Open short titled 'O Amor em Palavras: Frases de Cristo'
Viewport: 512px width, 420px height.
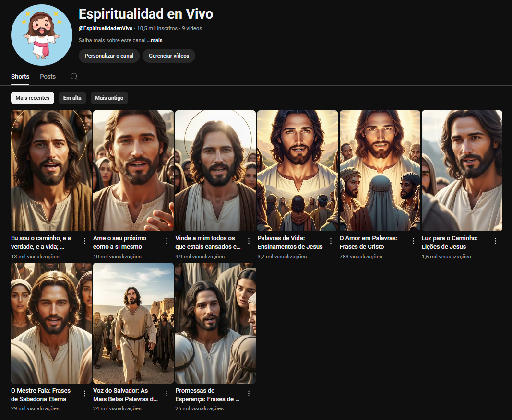pyautogui.click(x=369, y=243)
